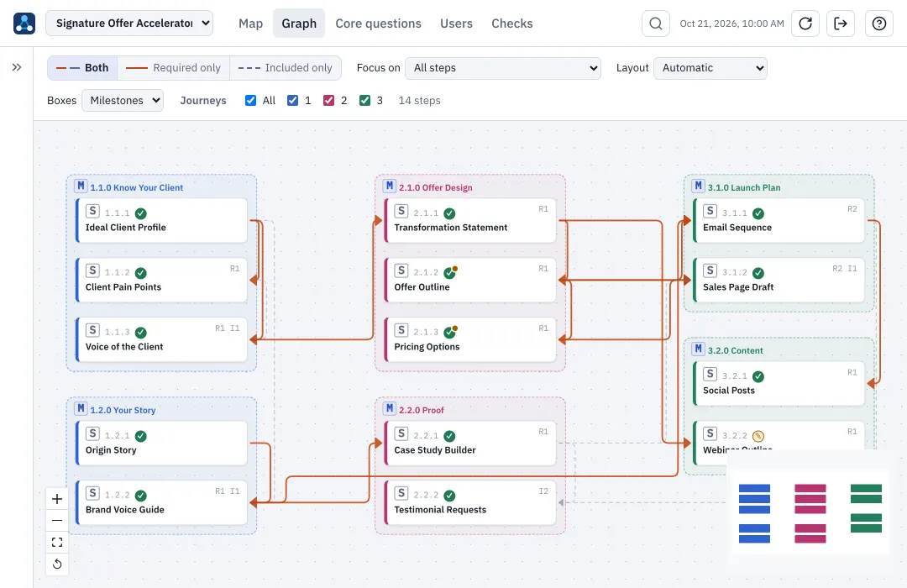Expand the sidebar with double chevron
907x588 pixels.
point(17,67)
